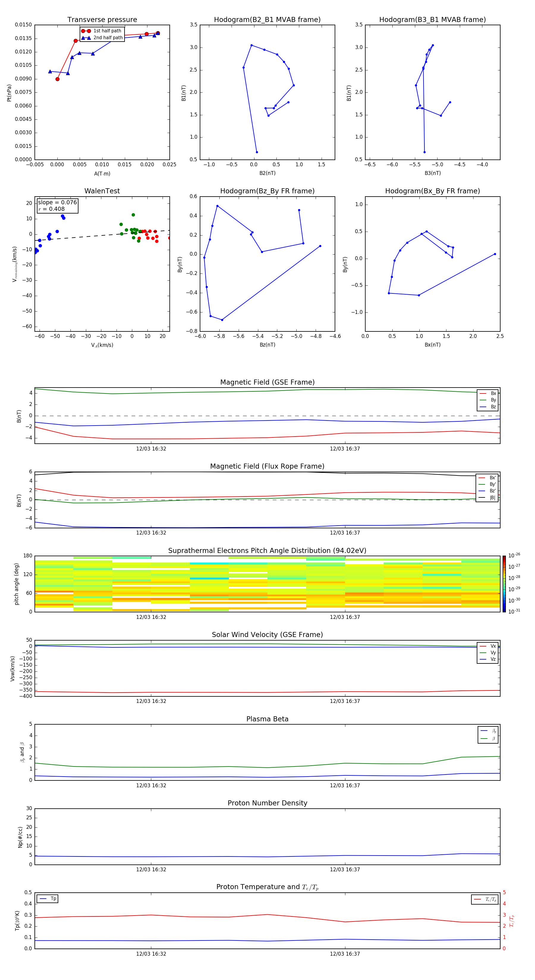The width and height of the screenshot is (535, 980).
Task: Click the red Te/Tp right axis label
Action: pyautogui.click(x=512, y=921)
